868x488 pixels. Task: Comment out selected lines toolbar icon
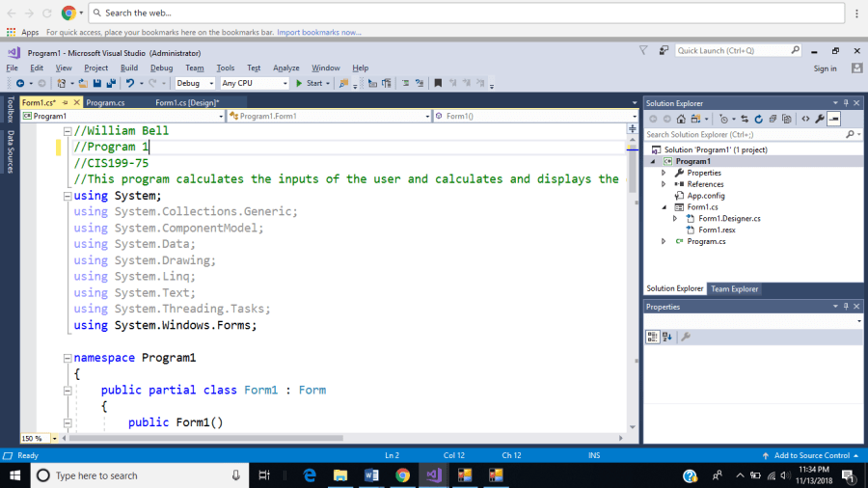point(406,83)
